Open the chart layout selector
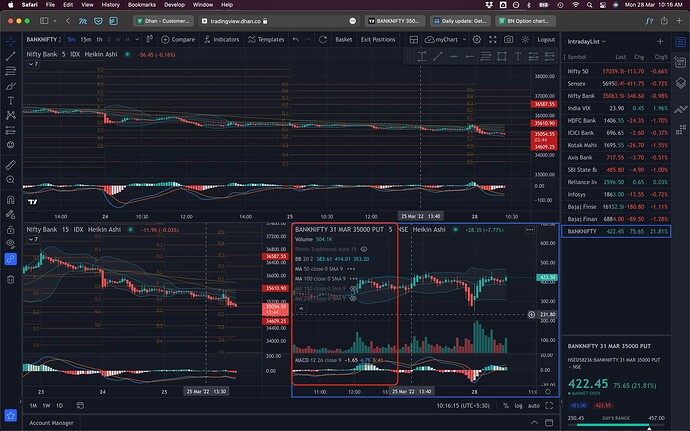The width and height of the screenshot is (690, 431). click(x=414, y=40)
